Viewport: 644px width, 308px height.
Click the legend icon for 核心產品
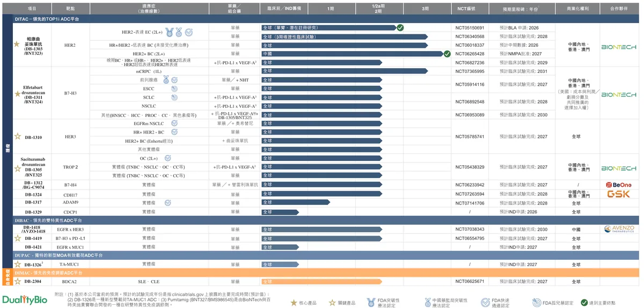294,303
